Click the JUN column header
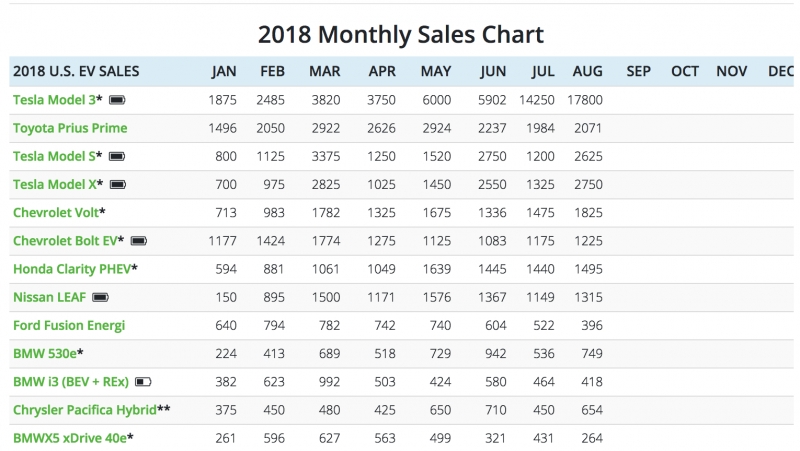Viewport: 800px width, 451px height. coord(493,71)
